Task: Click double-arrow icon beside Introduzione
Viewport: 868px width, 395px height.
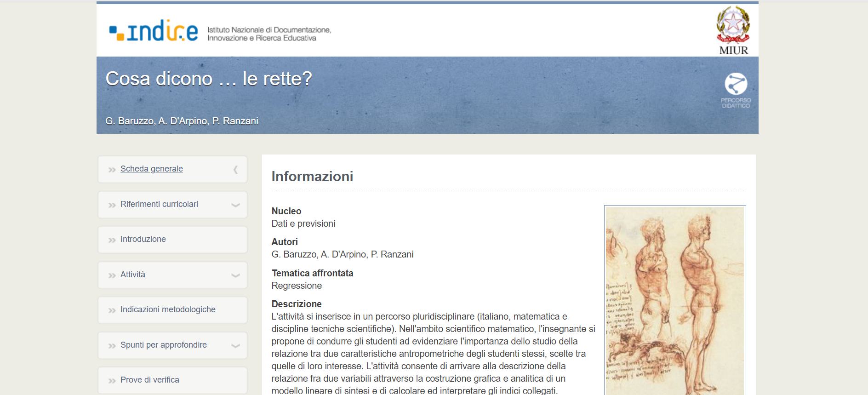Action: coord(112,240)
